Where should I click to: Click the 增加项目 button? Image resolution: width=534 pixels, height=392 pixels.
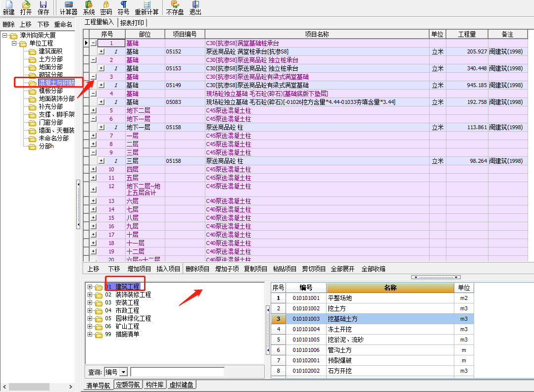(x=139, y=269)
